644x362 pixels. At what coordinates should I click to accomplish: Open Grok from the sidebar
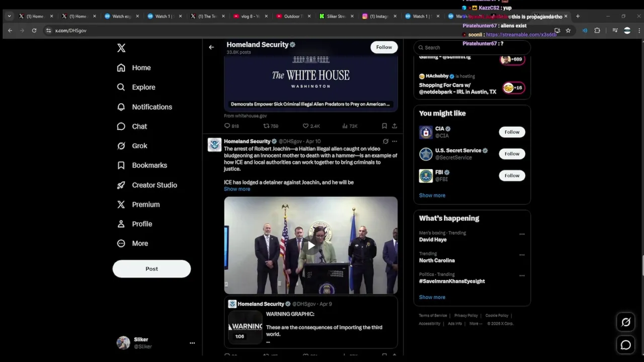pyautogui.click(x=132, y=146)
